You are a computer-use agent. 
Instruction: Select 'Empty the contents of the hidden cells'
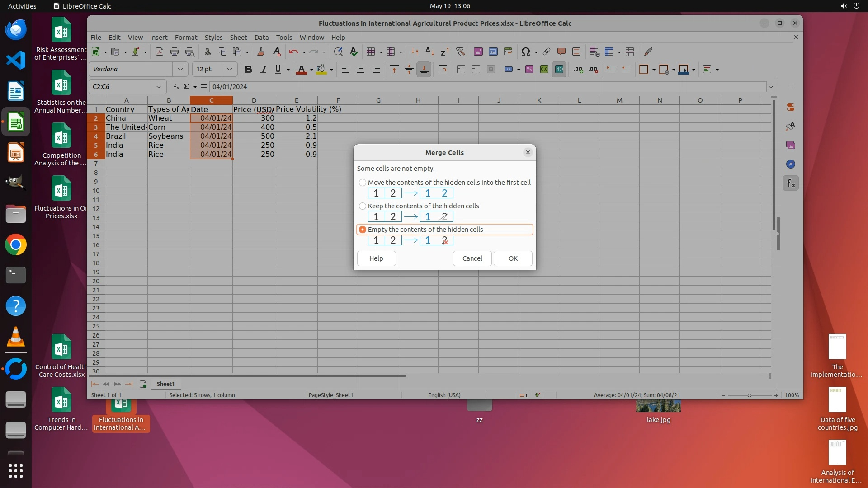[363, 230]
